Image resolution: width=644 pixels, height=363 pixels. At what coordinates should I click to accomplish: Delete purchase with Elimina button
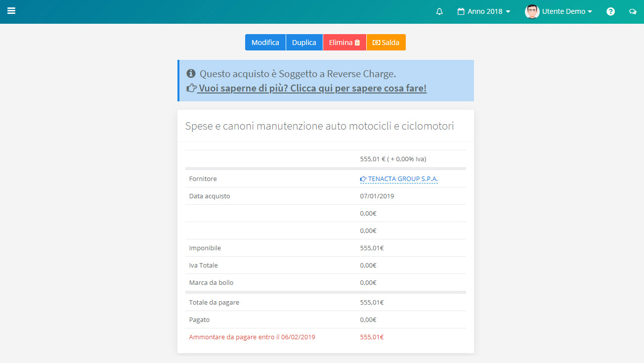pos(344,43)
